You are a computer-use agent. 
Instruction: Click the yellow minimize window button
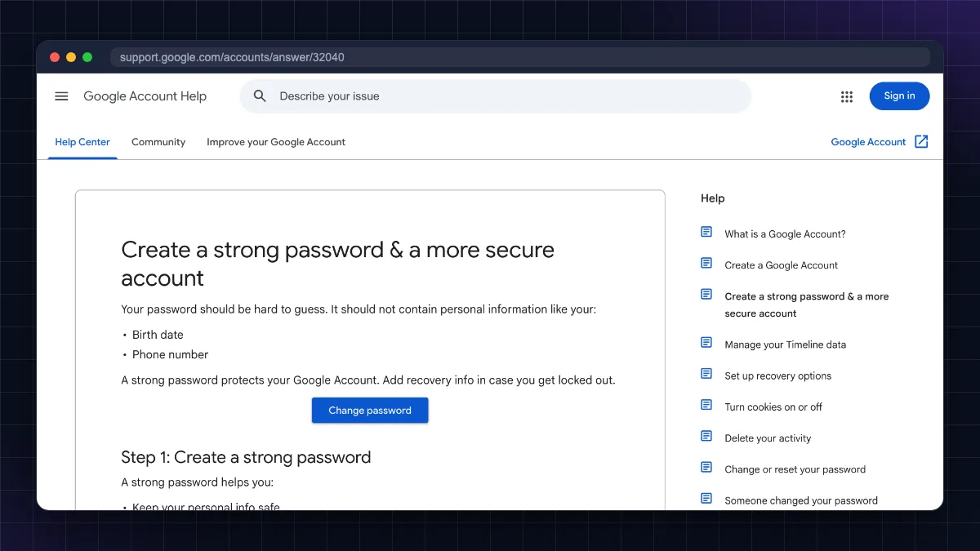[71, 57]
